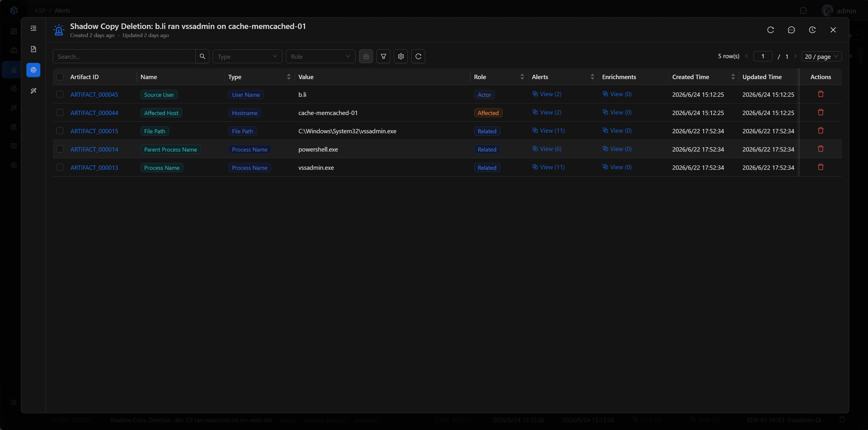Check the ARTIFACT_000045 row checkbox
Viewport: 868px width, 430px height.
(60, 94)
